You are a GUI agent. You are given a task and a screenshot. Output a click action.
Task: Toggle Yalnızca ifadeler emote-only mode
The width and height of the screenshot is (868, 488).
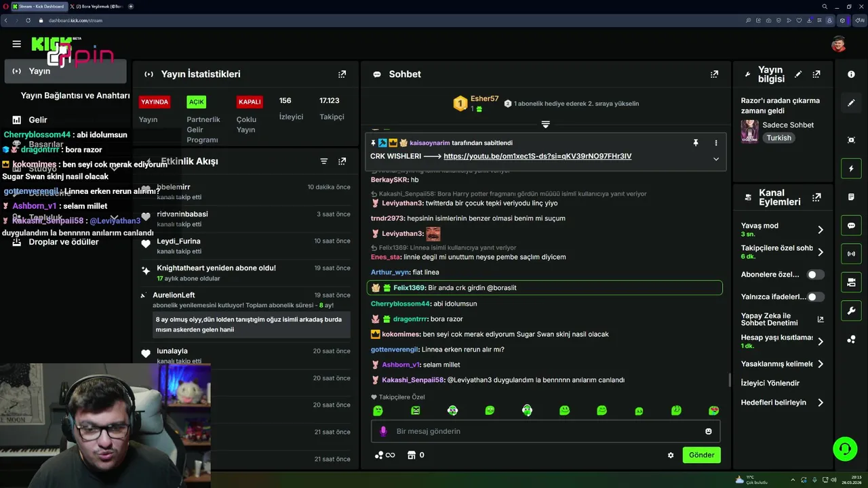coord(815,297)
